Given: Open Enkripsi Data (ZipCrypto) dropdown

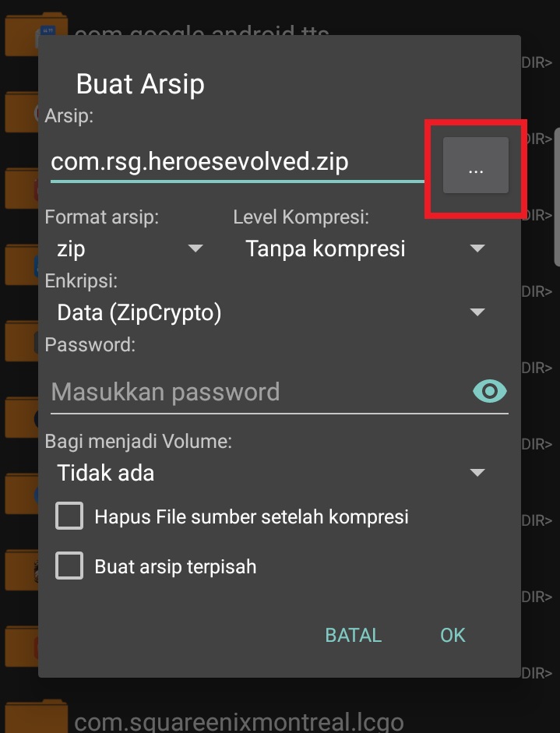Looking at the screenshot, I should [270, 312].
